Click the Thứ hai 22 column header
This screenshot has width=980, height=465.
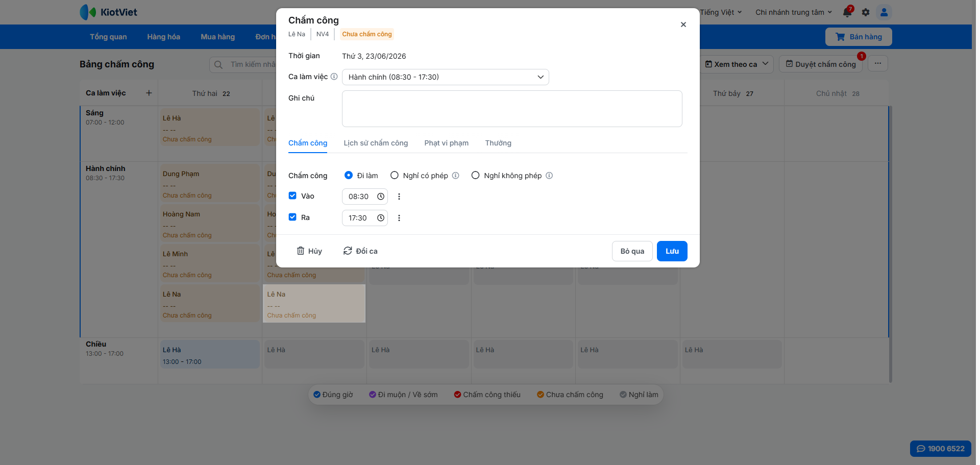click(210, 93)
